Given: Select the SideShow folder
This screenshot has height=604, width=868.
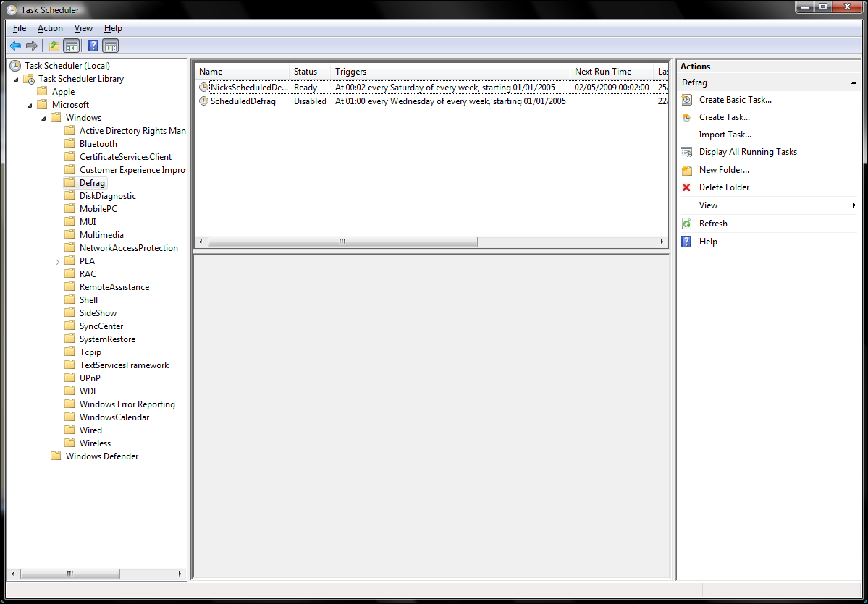Looking at the screenshot, I should (x=98, y=313).
